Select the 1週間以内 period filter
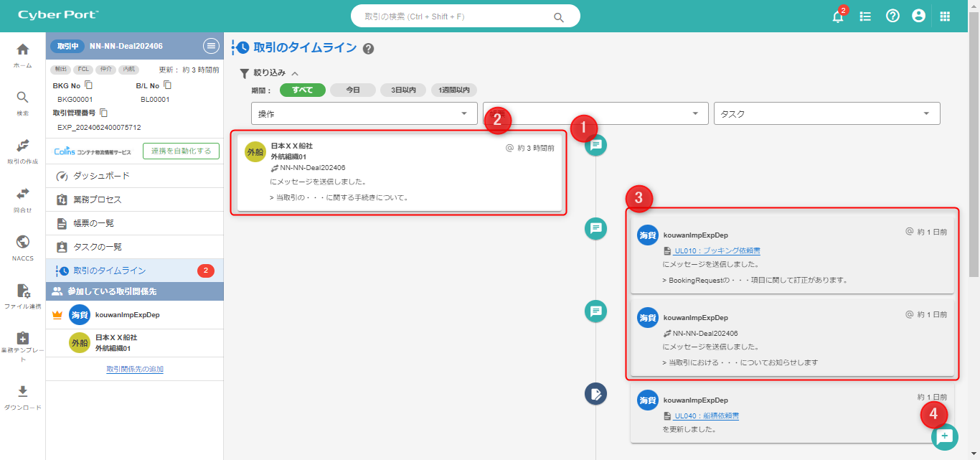The image size is (980, 460). point(453,90)
